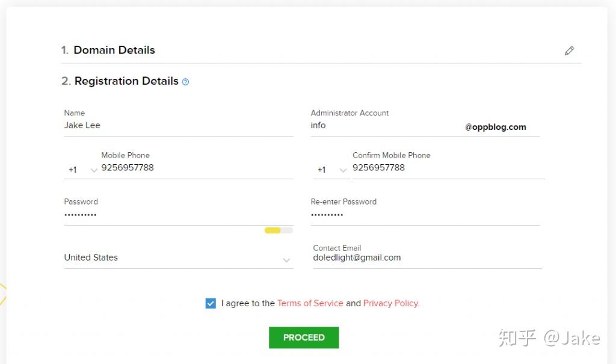Click the edit pencil icon for Domain Details
Screen dimensions: 616x364
coord(569,51)
